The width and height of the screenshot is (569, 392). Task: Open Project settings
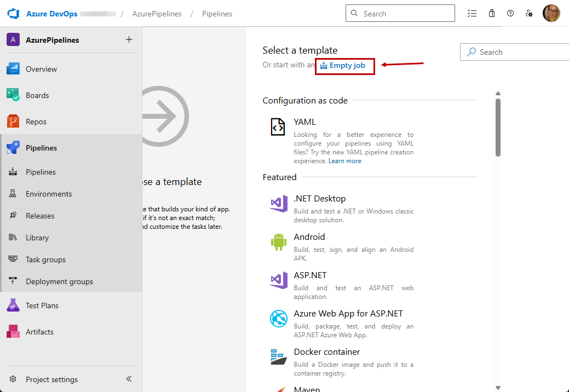click(51, 379)
